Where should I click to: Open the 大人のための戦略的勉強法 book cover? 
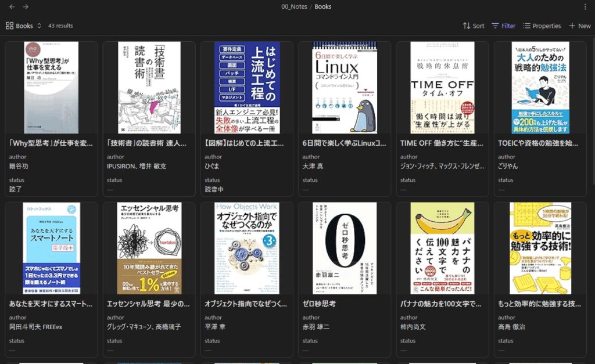[x=540, y=88]
